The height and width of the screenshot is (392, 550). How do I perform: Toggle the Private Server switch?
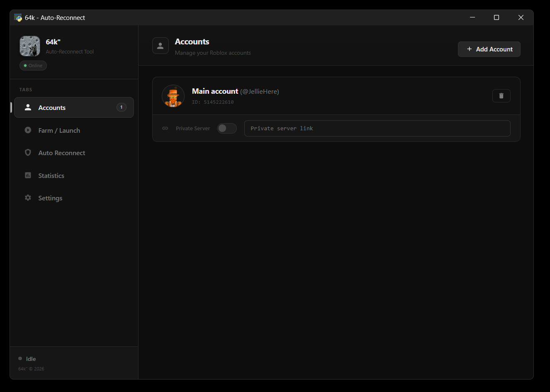point(227,128)
